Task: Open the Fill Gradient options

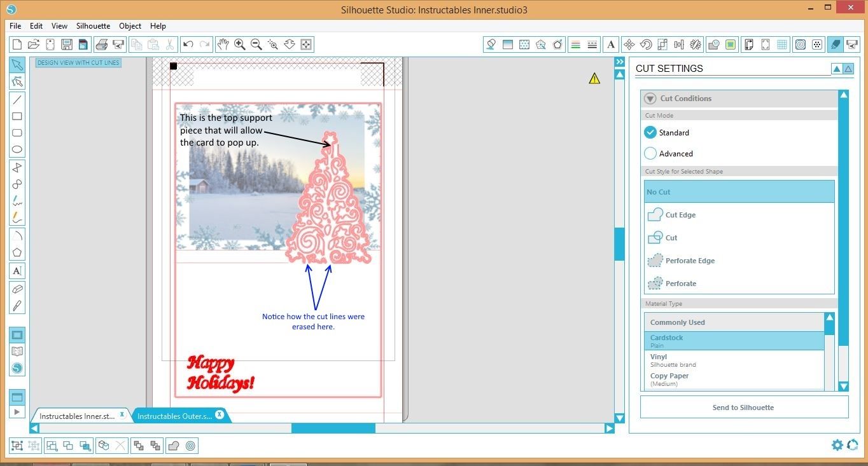Action: click(x=507, y=45)
